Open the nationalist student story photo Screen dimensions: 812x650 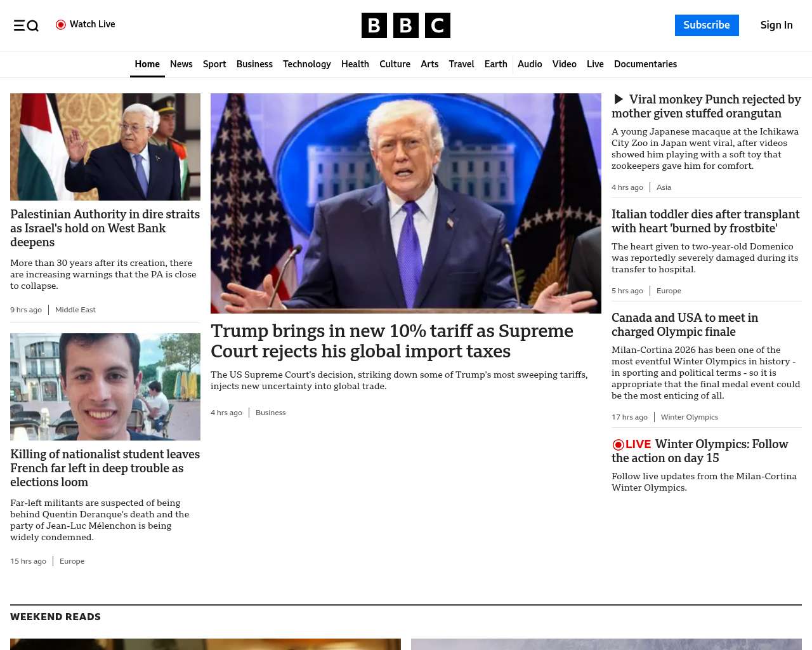point(105,387)
